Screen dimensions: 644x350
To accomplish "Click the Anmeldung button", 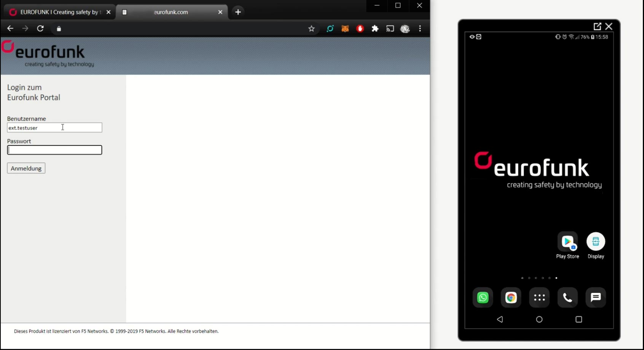I will [26, 168].
